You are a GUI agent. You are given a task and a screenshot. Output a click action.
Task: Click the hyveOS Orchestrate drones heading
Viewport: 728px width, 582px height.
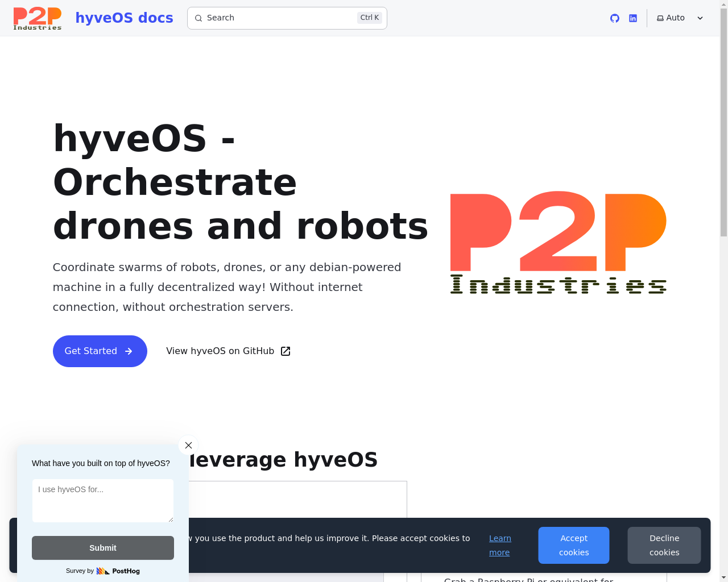[241, 182]
